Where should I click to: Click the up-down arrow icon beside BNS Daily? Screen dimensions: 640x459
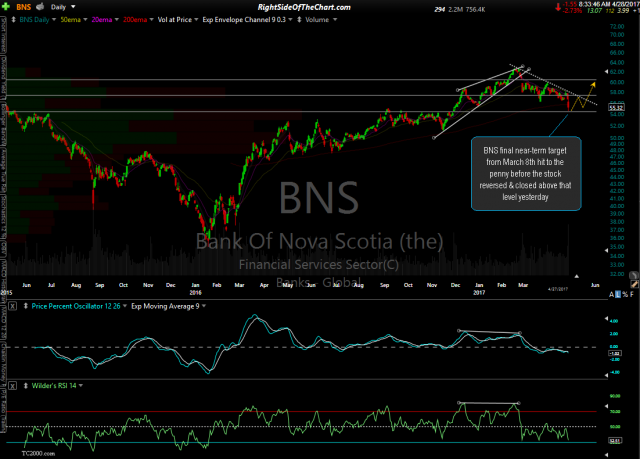coord(13,20)
